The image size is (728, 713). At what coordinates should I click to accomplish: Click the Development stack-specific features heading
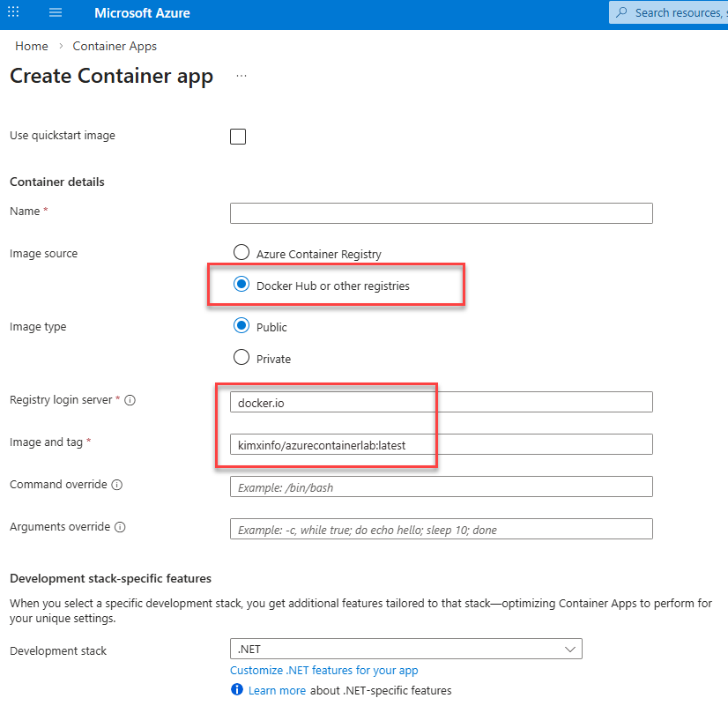[110, 579]
